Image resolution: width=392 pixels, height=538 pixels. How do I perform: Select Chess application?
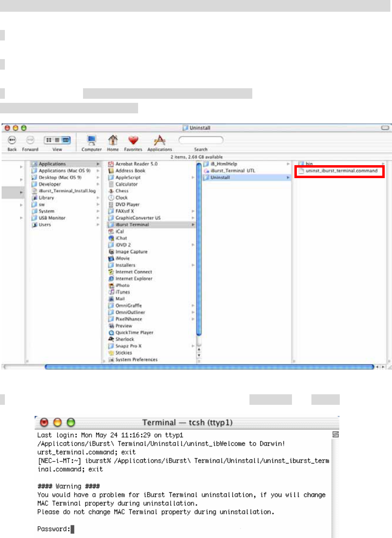pos(151,191)
